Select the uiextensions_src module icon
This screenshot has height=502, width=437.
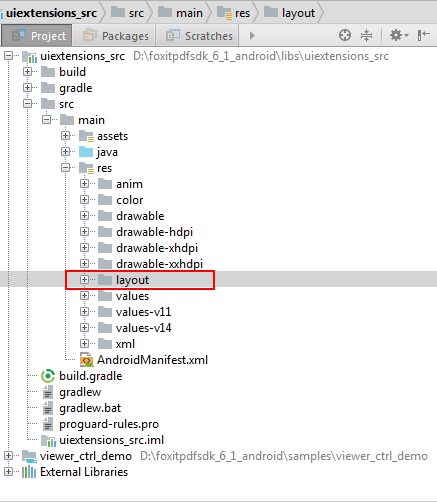(29, 56)
